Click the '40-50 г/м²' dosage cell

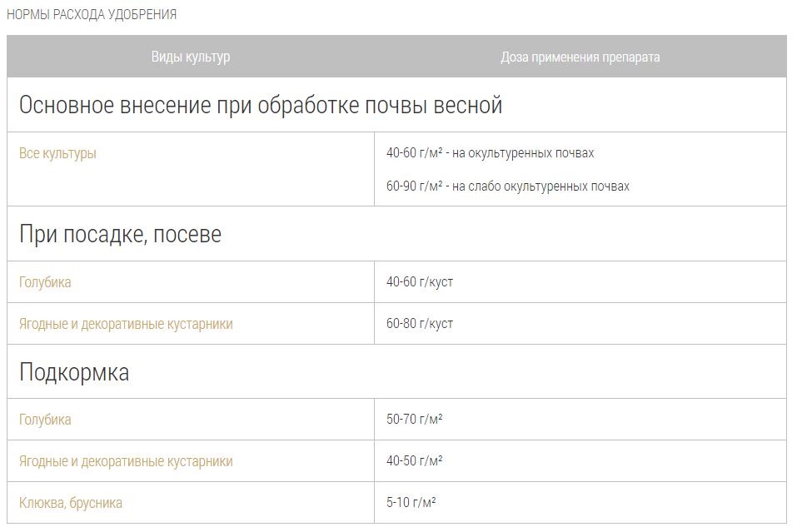click(x=414, y=461)
